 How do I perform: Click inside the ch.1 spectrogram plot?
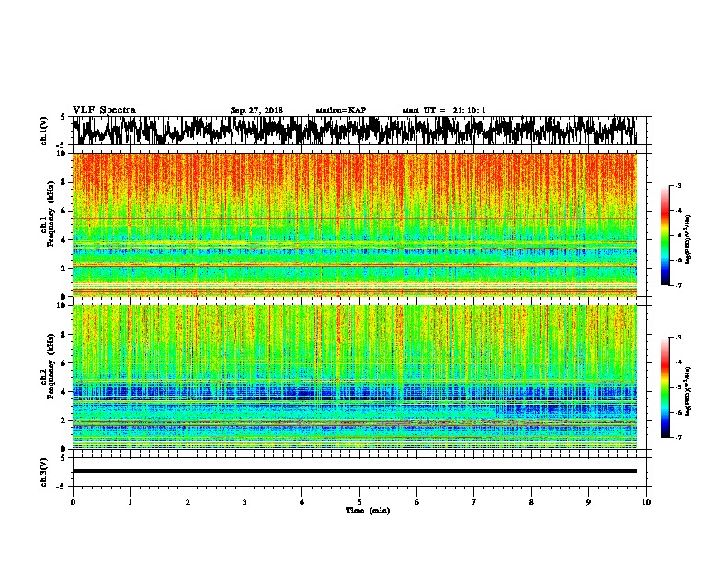pos(354,224)
